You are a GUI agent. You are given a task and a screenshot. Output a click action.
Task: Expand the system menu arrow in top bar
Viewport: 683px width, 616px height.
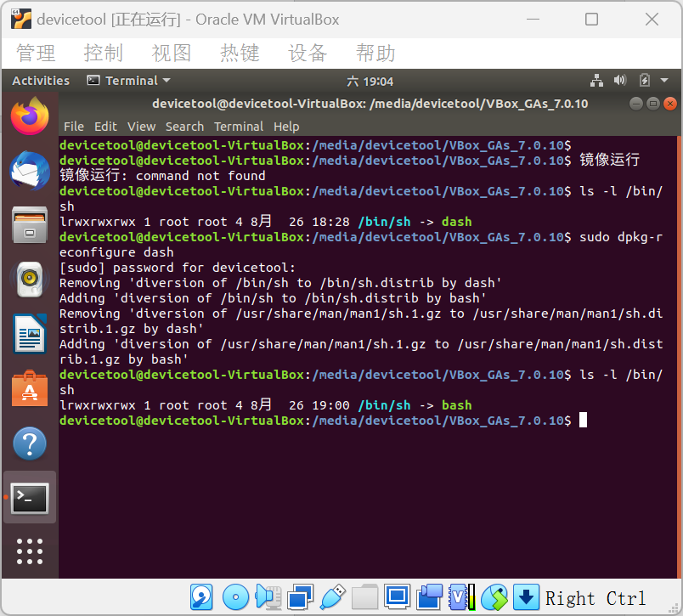(664, 81)
